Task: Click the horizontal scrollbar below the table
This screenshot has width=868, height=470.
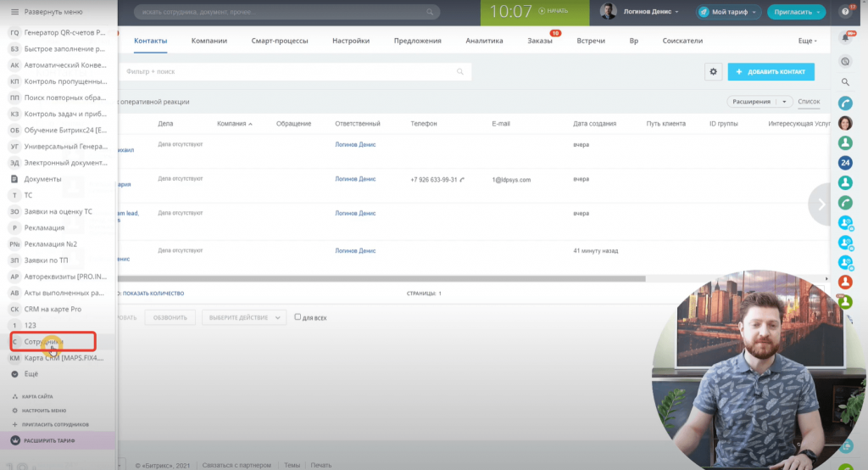Action: coord(382,279)
